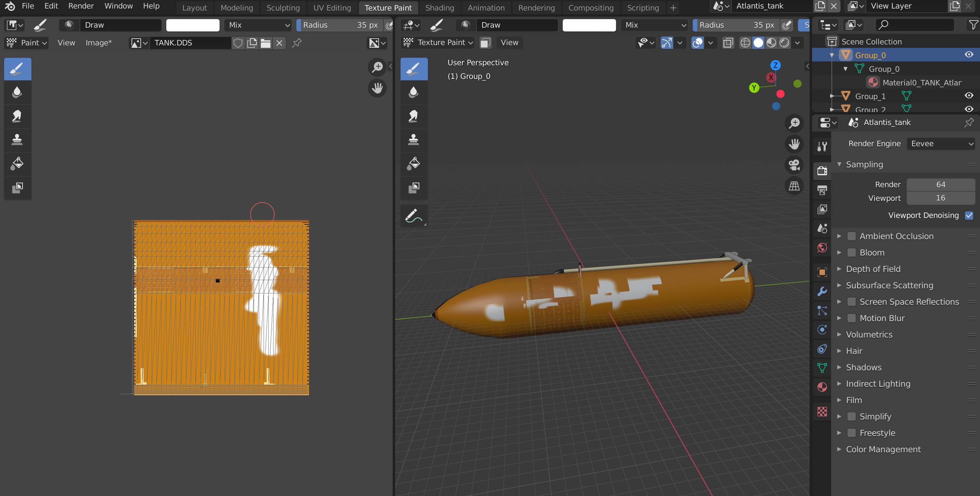Viewport: 980px width, 496px height.
Task: Unlink TANK.DDS image with X icon
Action: 279,43
